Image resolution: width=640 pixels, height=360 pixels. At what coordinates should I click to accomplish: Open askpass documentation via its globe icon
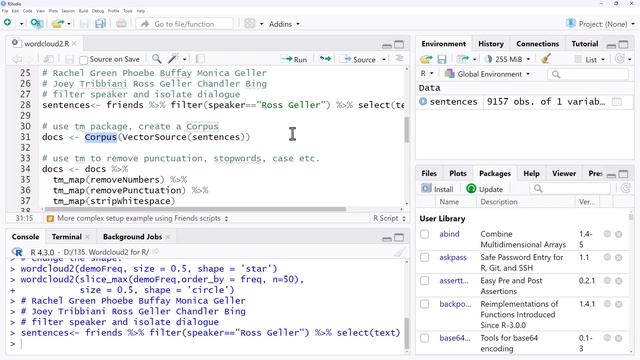click(x=607, y=258)
